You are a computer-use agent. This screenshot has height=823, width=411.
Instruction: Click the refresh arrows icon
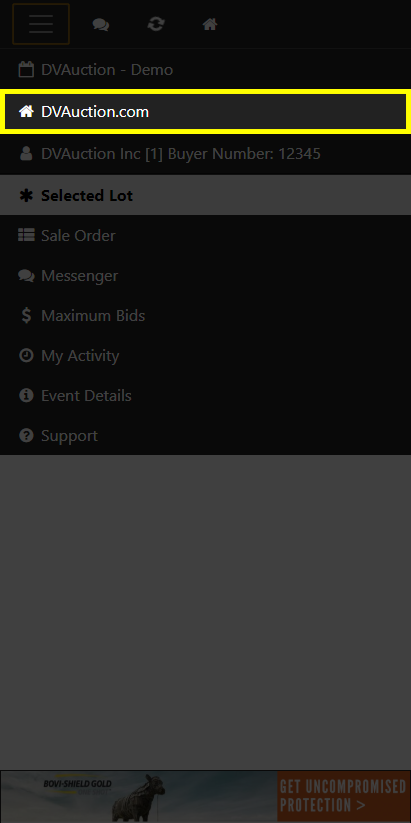[x=155, y=24]
